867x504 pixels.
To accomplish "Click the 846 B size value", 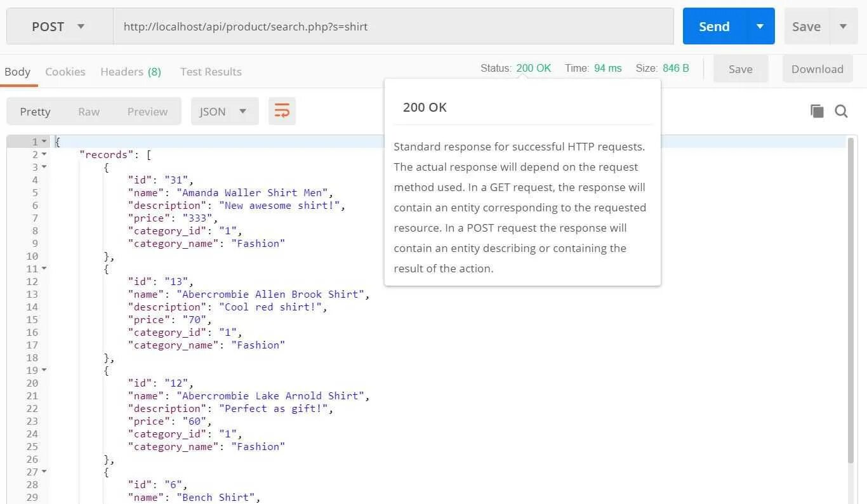I will 676,68.
